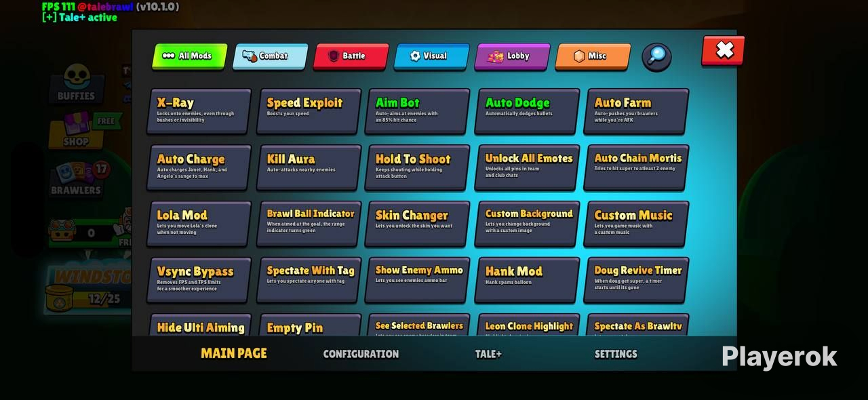Image resolution: width=868 pixels, height=400 pixels.
Task: Go to MAIN PAGE section
Action: pyautogui.click(x=234, y=353)
